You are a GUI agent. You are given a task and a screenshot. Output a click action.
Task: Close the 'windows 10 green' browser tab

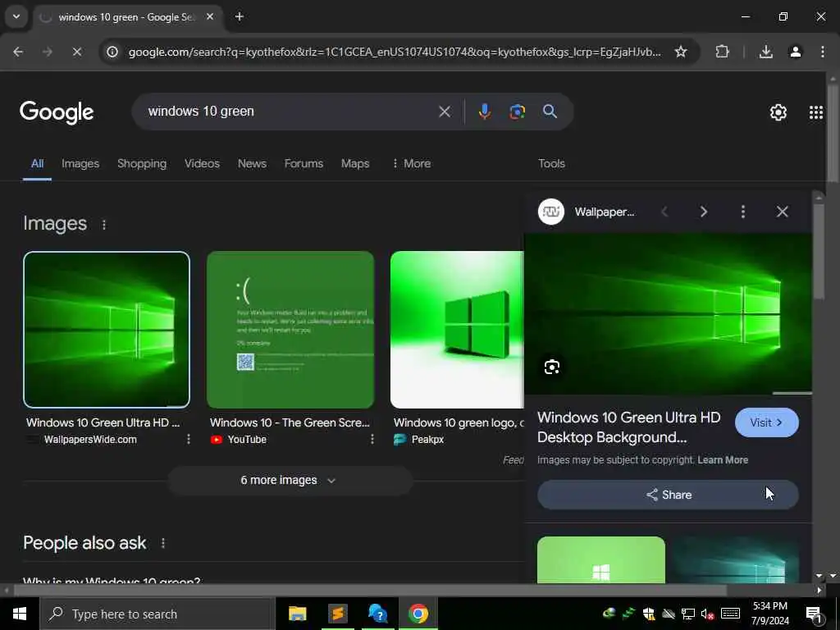[x=210, y=16]
